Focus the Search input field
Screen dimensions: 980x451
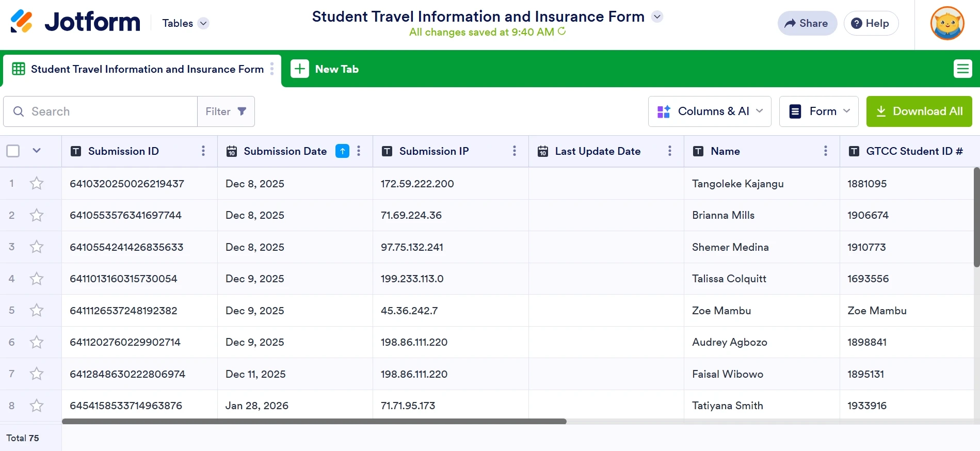click(x=100, y=111)
